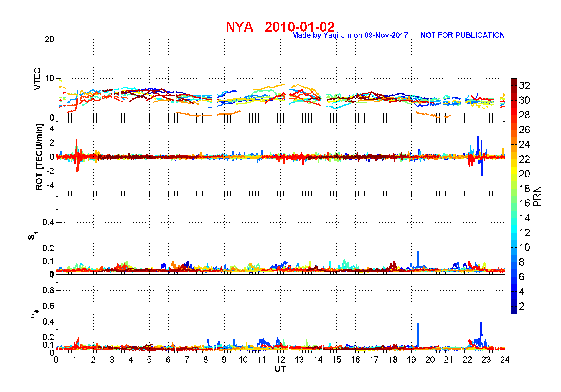Screen dimensions: 561x392
Task: Click the "NOT FOR PUBLICATION" notice
Action: tap(463, 35)
